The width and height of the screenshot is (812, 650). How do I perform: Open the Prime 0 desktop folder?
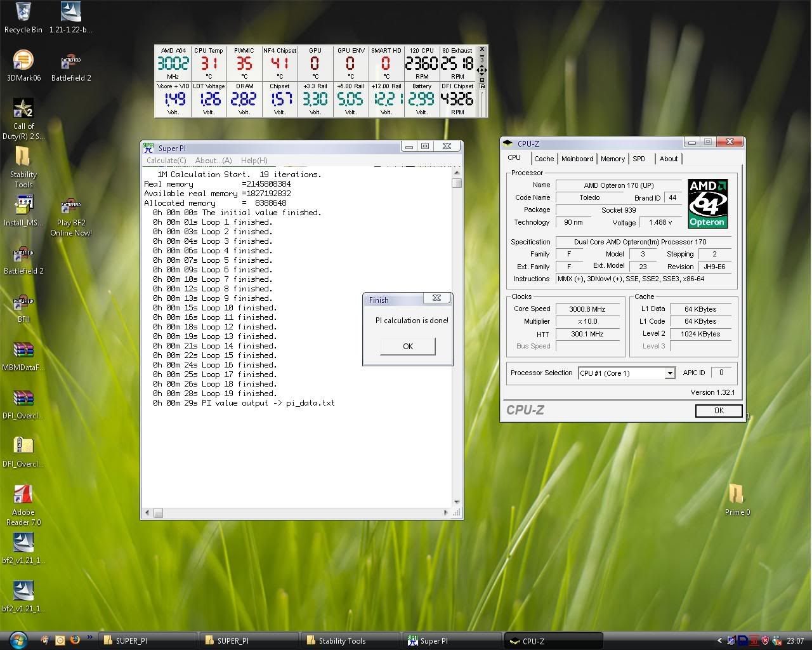tap(737, 500)
